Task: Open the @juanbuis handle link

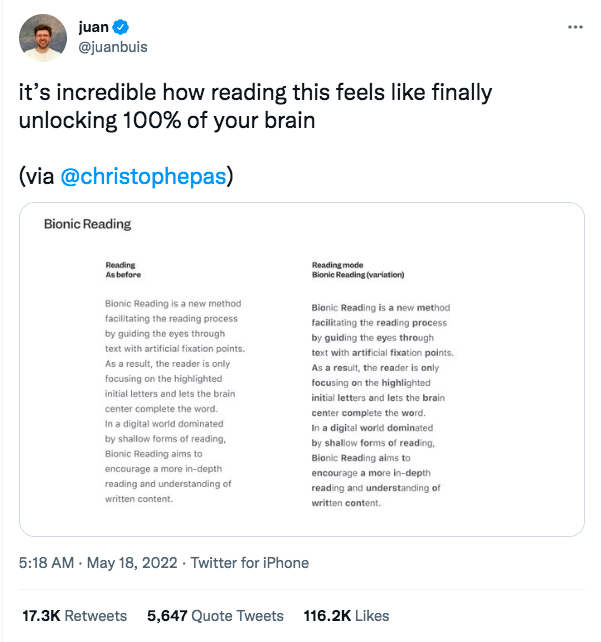Action: click(x=115, y=46)
